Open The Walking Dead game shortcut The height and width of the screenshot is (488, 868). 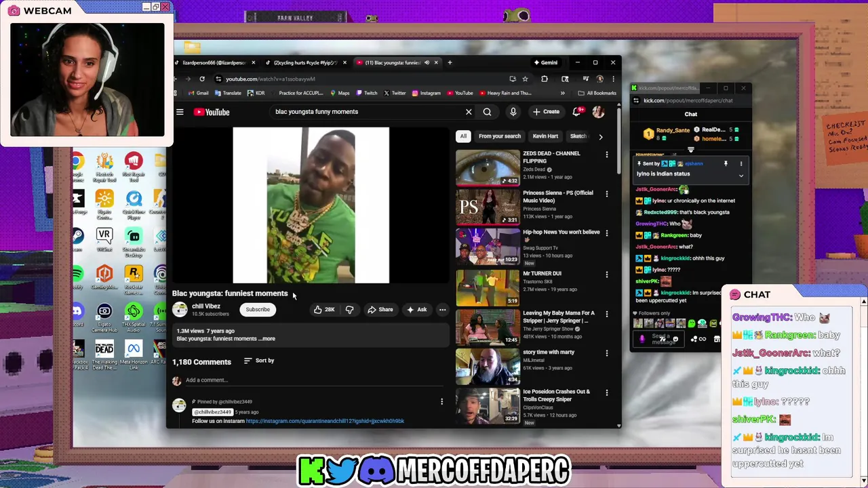104,354
